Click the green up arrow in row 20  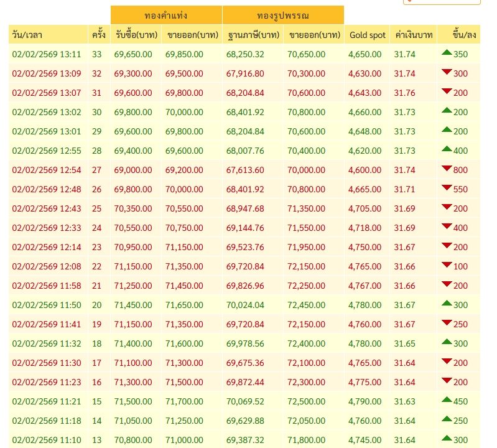point(446,304)
